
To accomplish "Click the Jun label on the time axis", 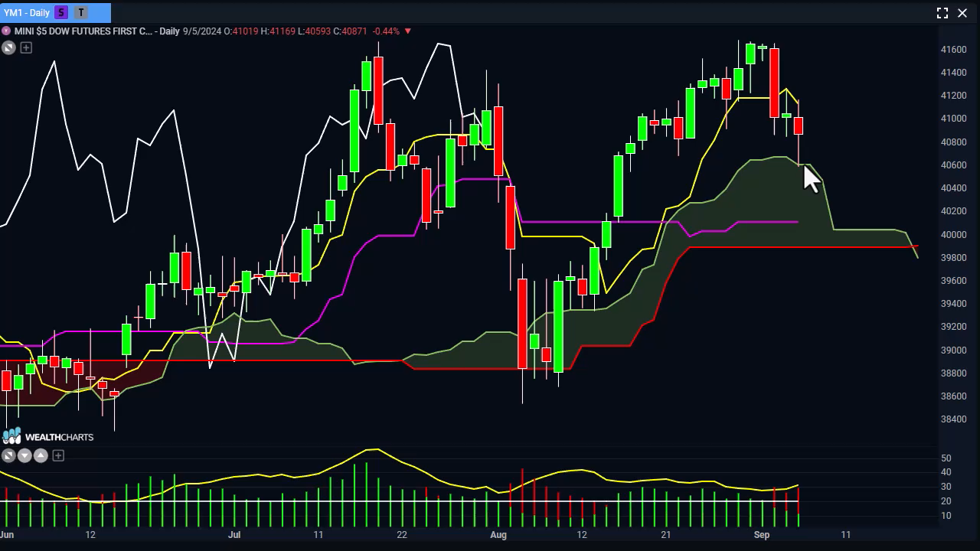I will coord(8,535).
